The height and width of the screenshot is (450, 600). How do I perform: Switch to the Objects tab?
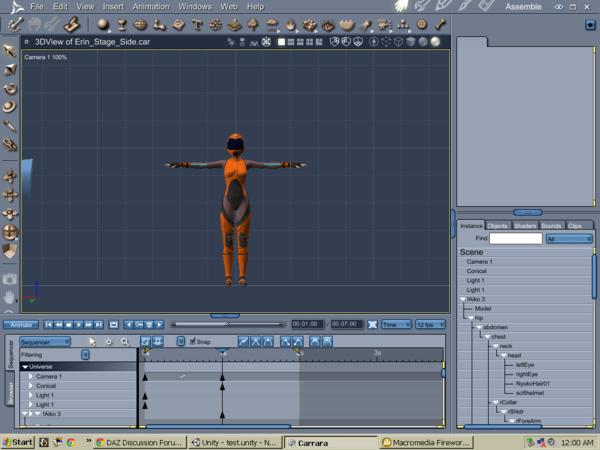point(497,226)
